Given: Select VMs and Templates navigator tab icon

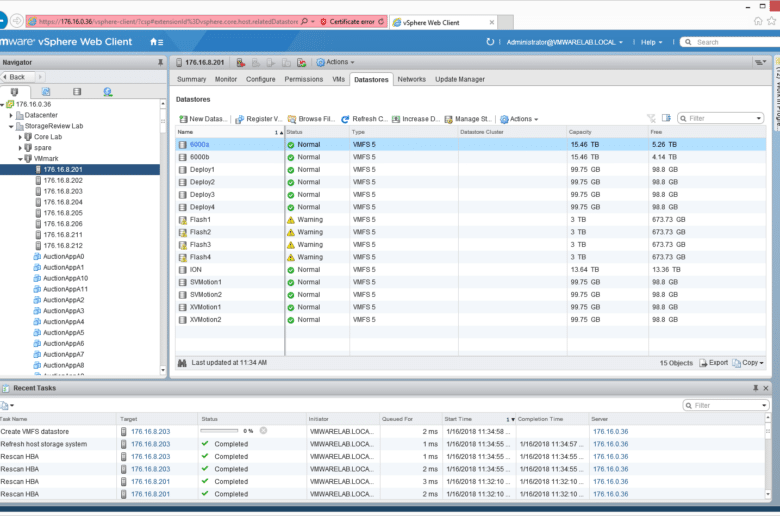Looking at the screenshot, I should pos(46,92).
